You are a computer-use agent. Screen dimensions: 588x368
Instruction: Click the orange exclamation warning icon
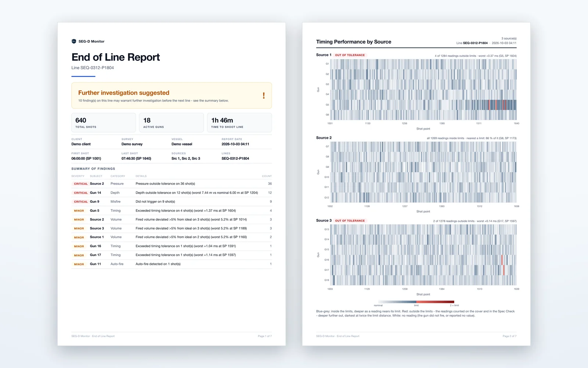coord(263,96)
